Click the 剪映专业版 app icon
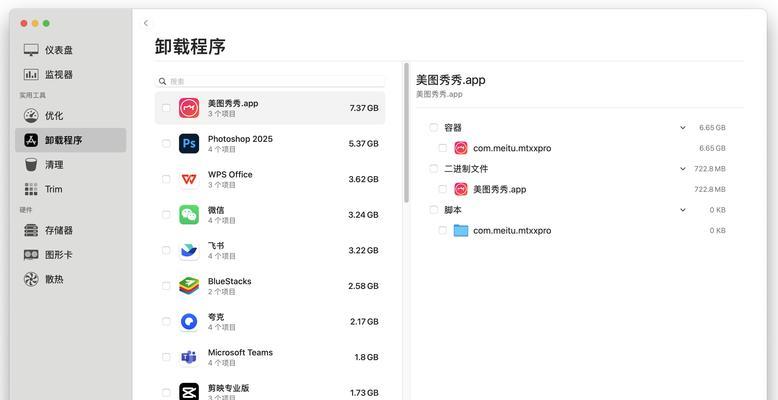778x400 pixels. pos(189,392)
